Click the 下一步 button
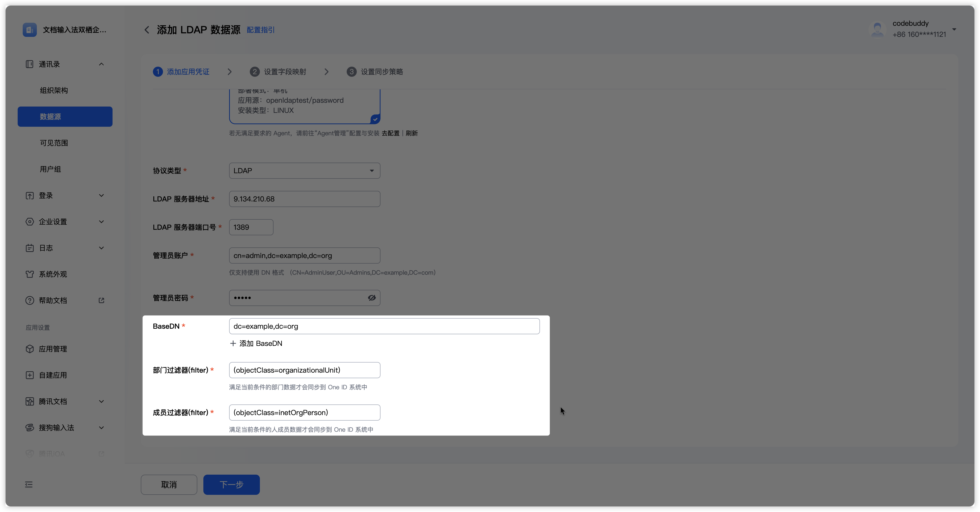The width and height of the screenshot is (980, 512). coord(231,484)
